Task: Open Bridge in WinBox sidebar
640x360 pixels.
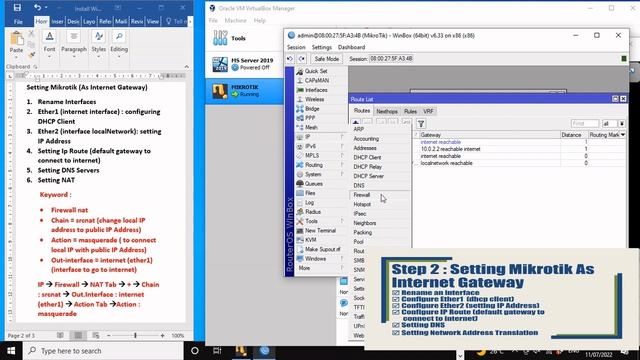Action: 312,109
